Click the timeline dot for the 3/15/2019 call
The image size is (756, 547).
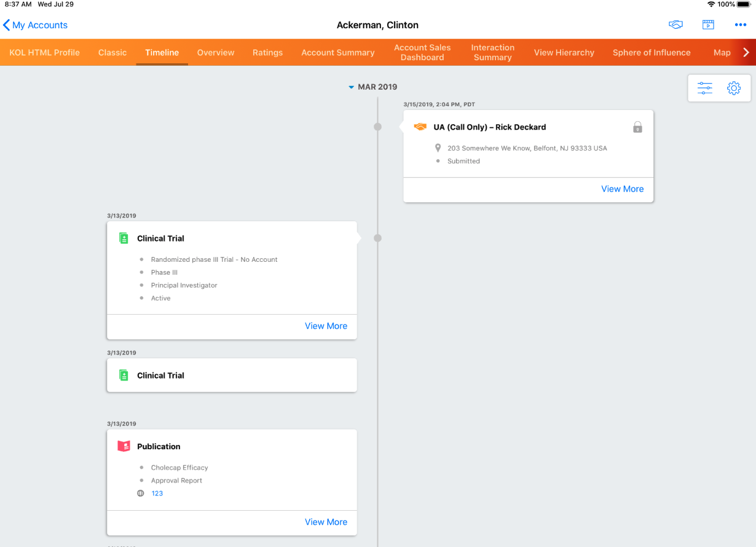[x=377, y=127]
